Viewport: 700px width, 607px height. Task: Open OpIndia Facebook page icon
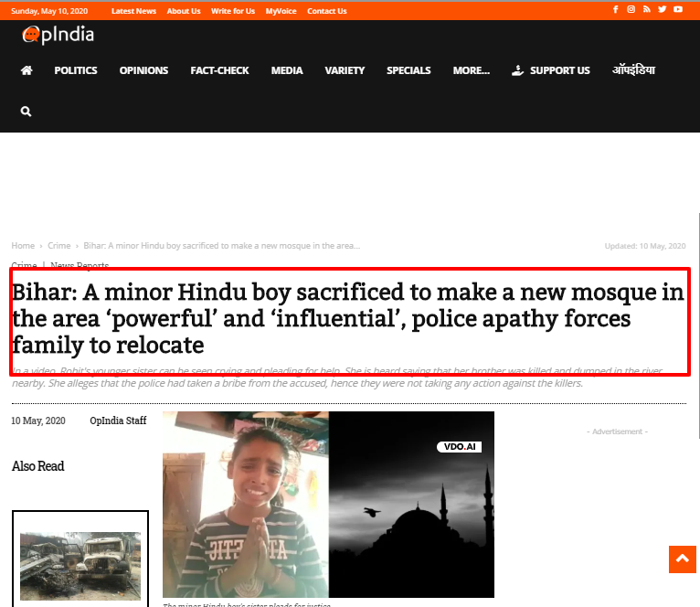coord(615,9)
